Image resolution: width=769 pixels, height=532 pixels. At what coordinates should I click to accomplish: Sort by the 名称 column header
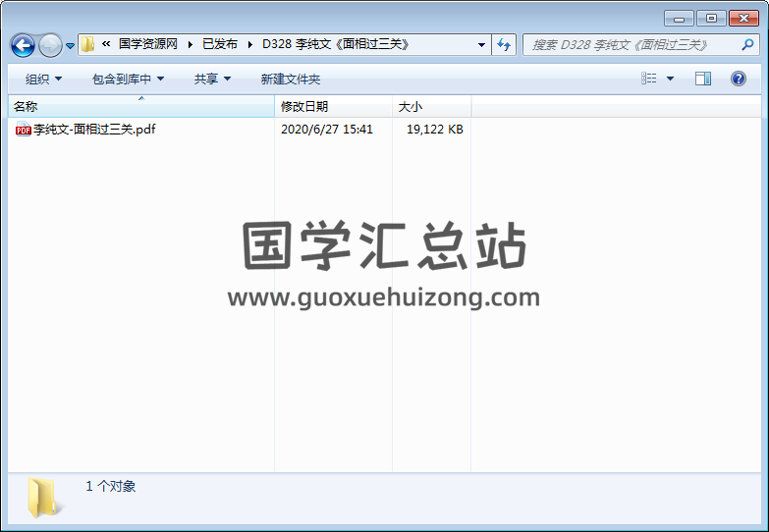tap(141, 106)
